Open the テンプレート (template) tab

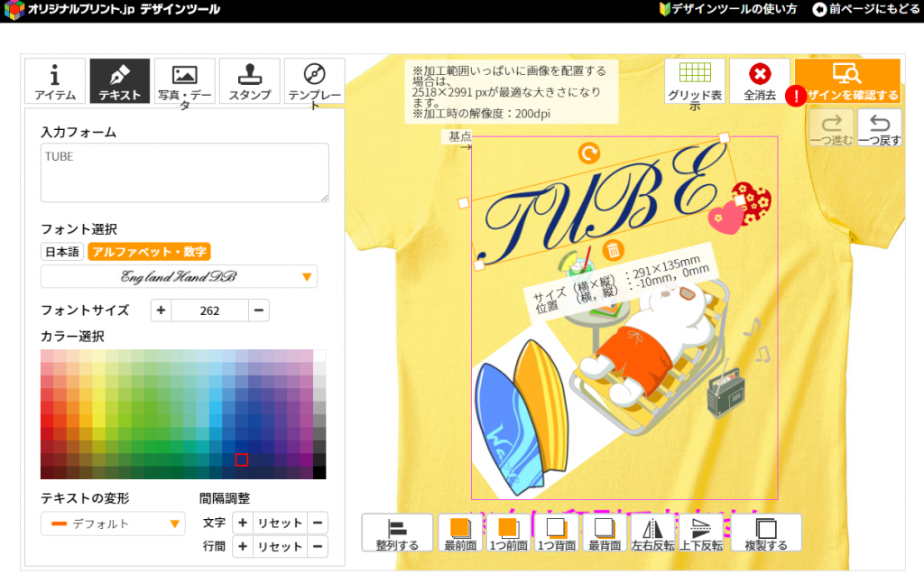click(314, 80)
